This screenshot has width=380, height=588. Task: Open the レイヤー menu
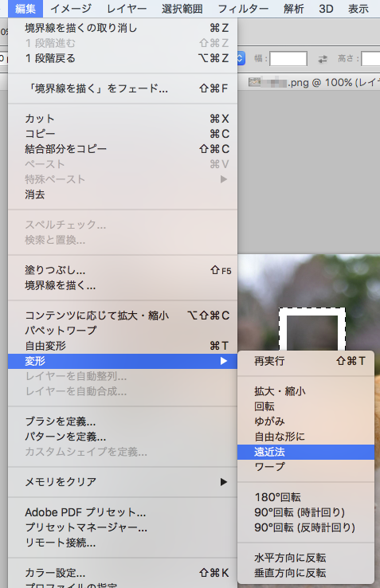point(127,9)
